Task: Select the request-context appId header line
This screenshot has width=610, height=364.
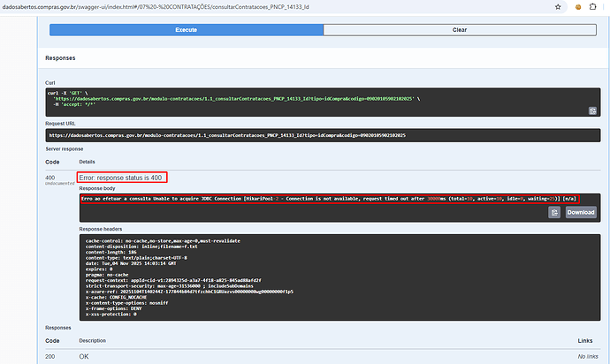Action: point(173,280)
